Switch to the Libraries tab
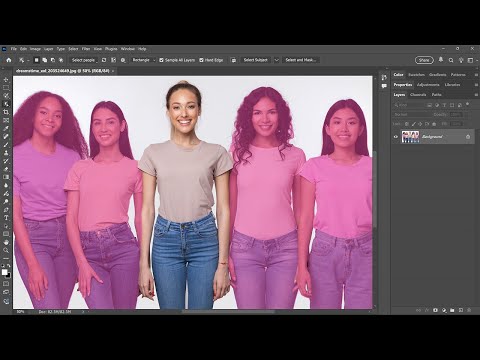The height and width of the screenshot is (360, 480). point(452,85)
